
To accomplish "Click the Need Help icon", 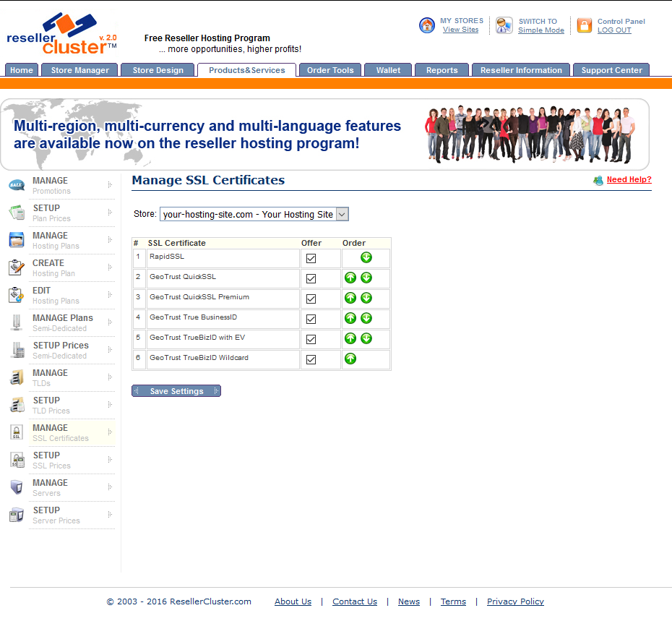I will [598, 181].
